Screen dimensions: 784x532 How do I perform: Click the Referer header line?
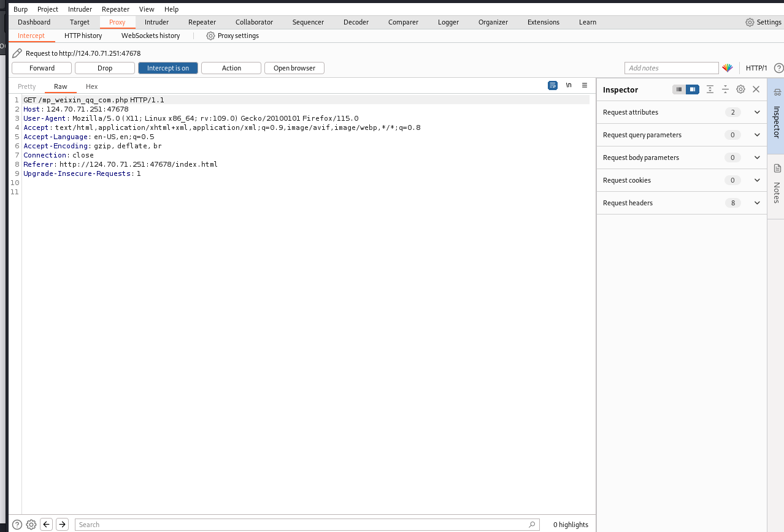[120, 164]
